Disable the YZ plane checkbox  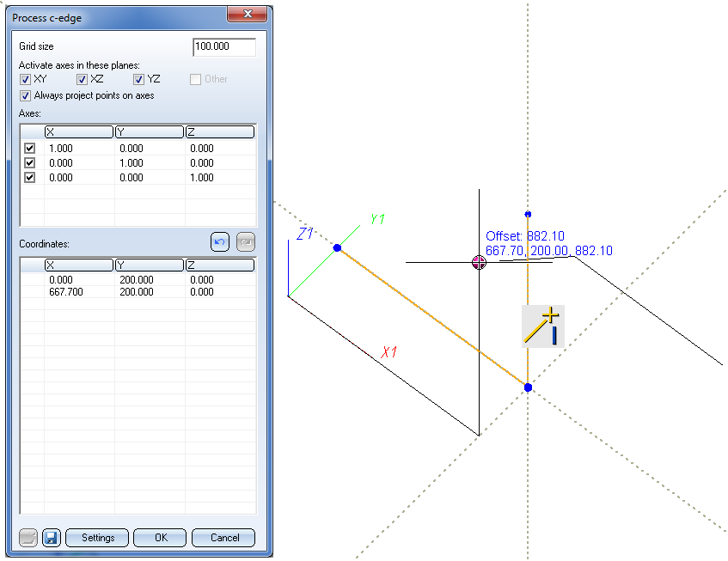pyautogui.click(x=139, y=79)
